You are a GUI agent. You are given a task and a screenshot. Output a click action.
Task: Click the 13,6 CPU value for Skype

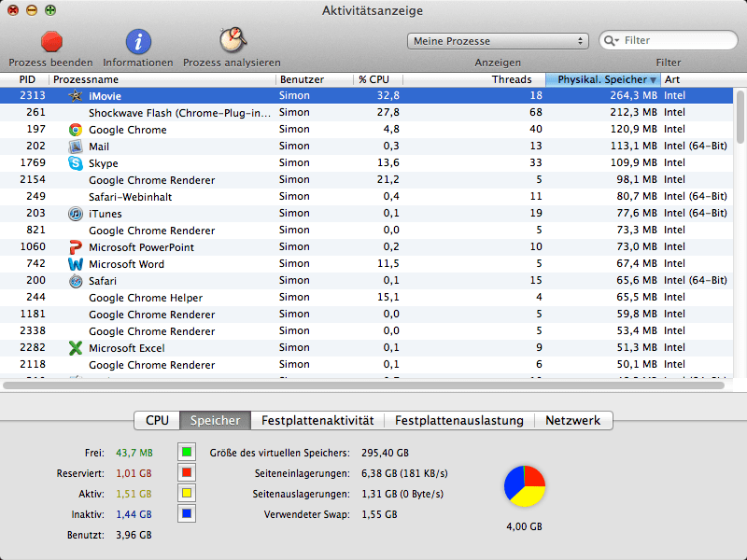tap(388, 162)
